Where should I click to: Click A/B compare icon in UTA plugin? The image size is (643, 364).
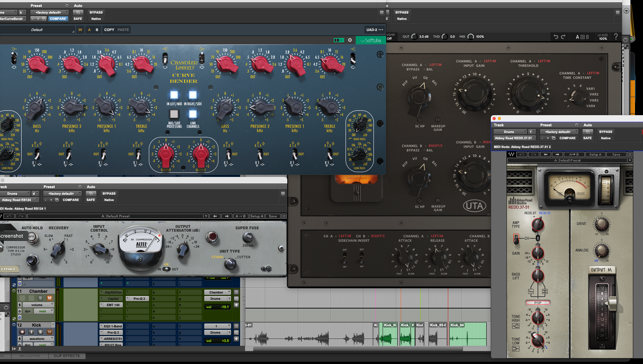582,37
